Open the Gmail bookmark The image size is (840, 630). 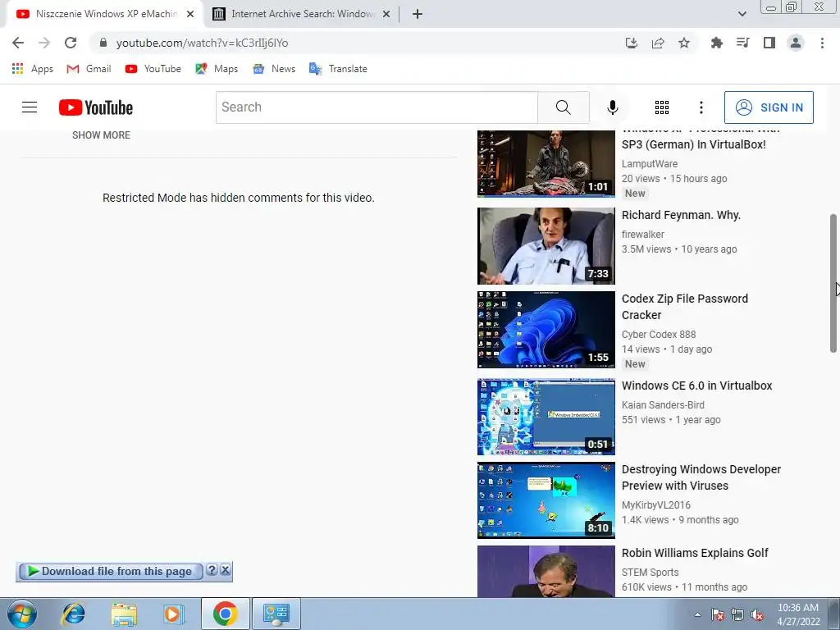click(x=89, y=69)
